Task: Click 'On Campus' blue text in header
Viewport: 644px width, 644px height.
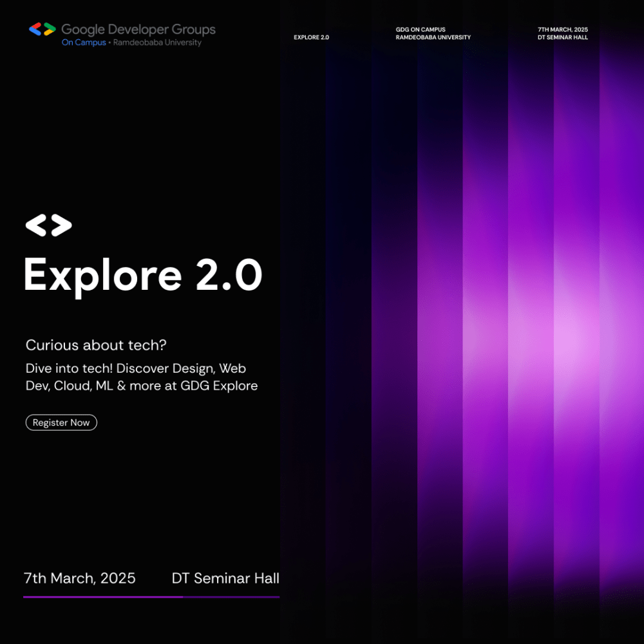Action: point(84,43)
